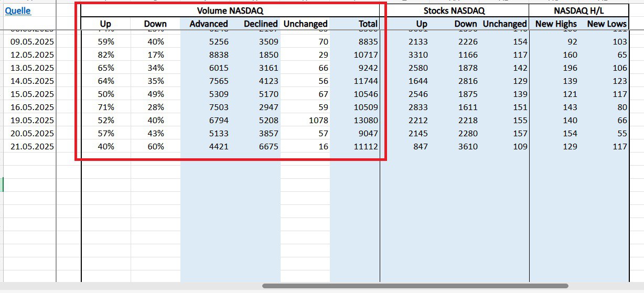Click the horizontal scrollbar thumb
Image resolution: width=644 pixels, height=293 pixels.
[x=415, y=286]
